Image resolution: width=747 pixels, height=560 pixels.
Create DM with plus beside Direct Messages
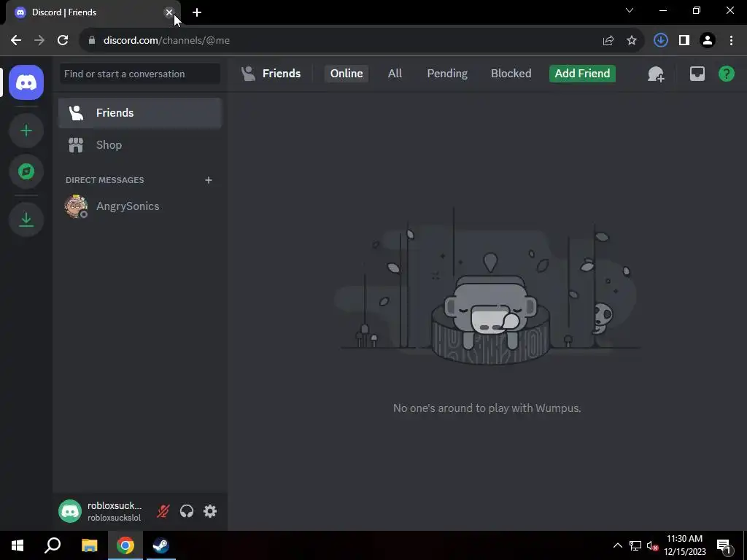pos(208,180)
